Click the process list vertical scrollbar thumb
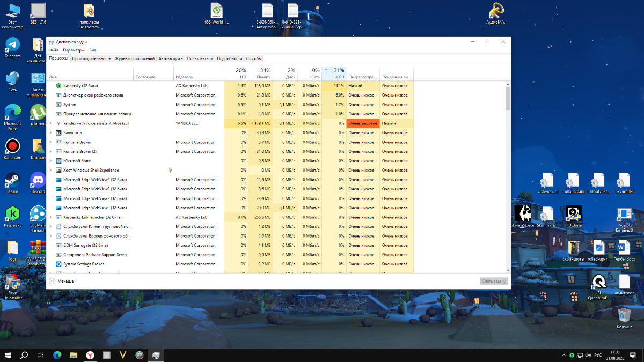This screenshot has height=362, width=644. [508, 98]
